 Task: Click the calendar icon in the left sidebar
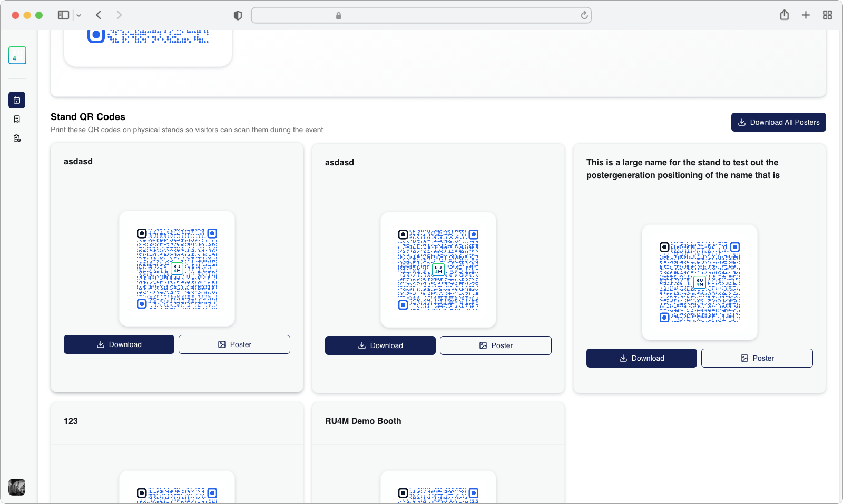coord(17,100)
